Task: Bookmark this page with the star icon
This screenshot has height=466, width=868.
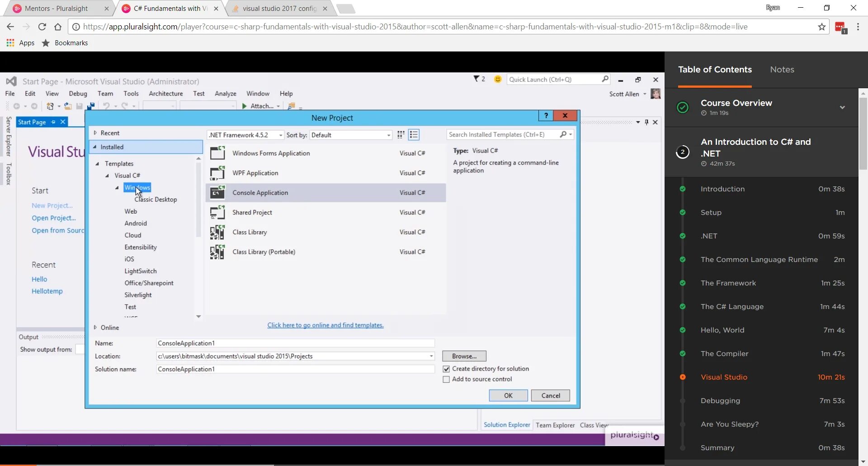Action: coord(821,27)
